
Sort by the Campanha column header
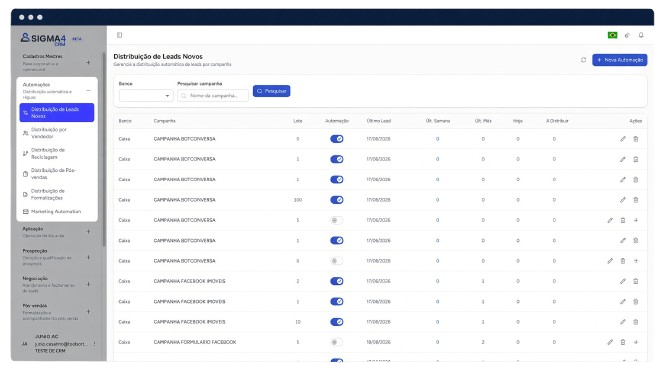click(164, 121)
